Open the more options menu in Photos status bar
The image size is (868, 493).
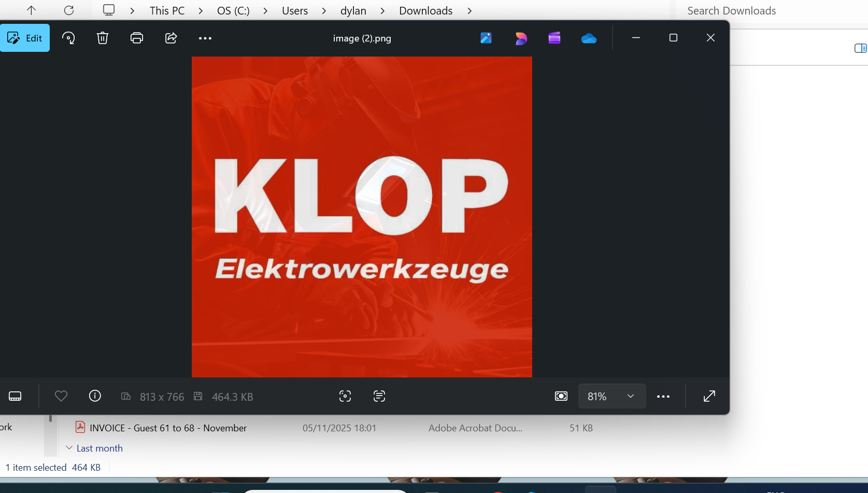663,397
